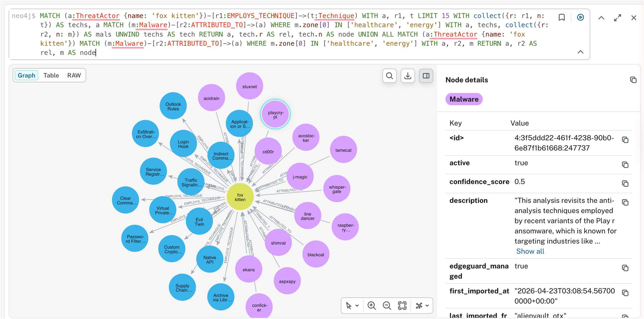Viewport: 644px width, 319px height.
Task: Copy the edgeguard_managed value
Action: click(625, 268)
